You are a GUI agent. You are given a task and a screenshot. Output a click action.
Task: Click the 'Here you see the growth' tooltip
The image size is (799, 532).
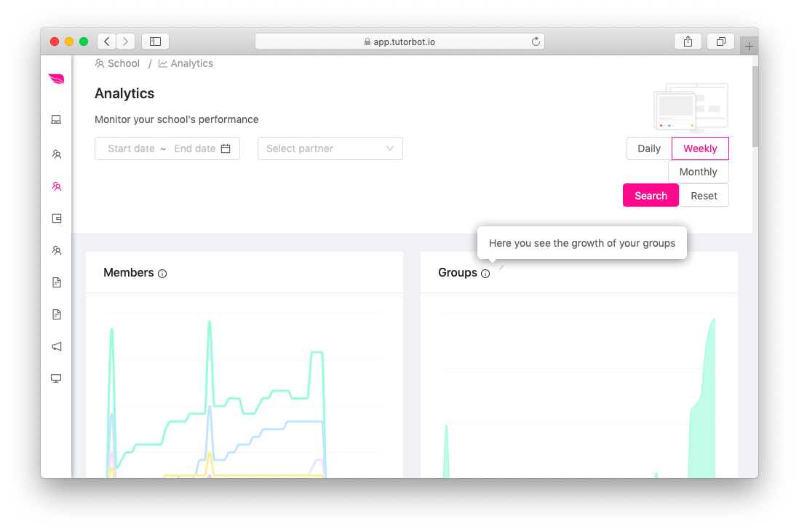[x=582, y=243]
